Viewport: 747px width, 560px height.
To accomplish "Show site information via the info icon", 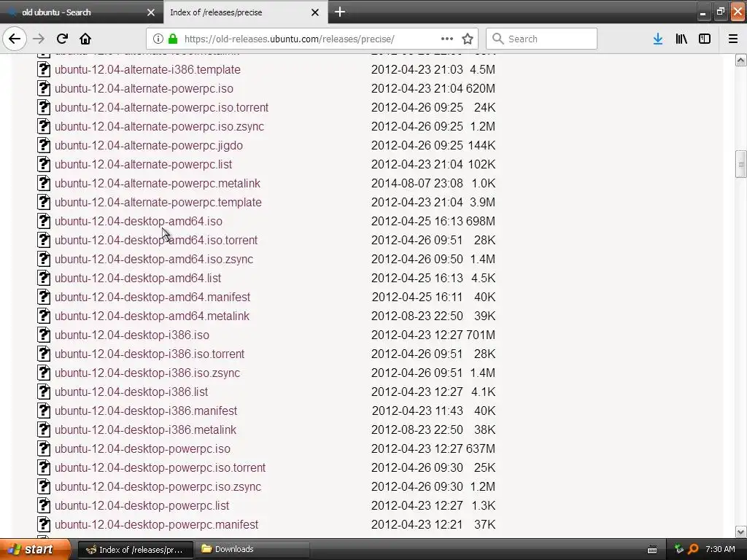I will [x=158, y=39].
